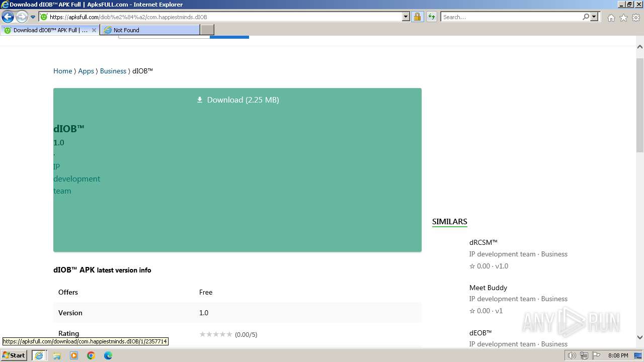The width and height of the screenshot is (644, 362).
Task: Open the IP development team link
Action: [76, 178]
